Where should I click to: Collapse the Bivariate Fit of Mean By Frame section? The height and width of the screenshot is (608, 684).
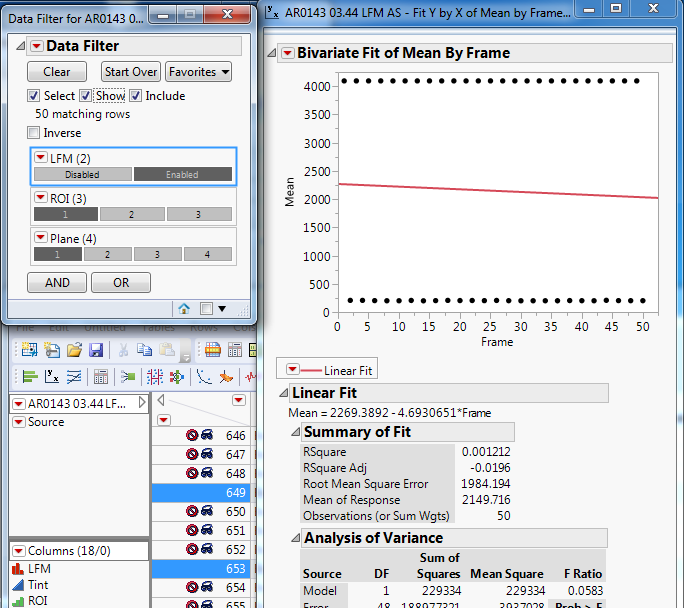[x=271, y=53]
